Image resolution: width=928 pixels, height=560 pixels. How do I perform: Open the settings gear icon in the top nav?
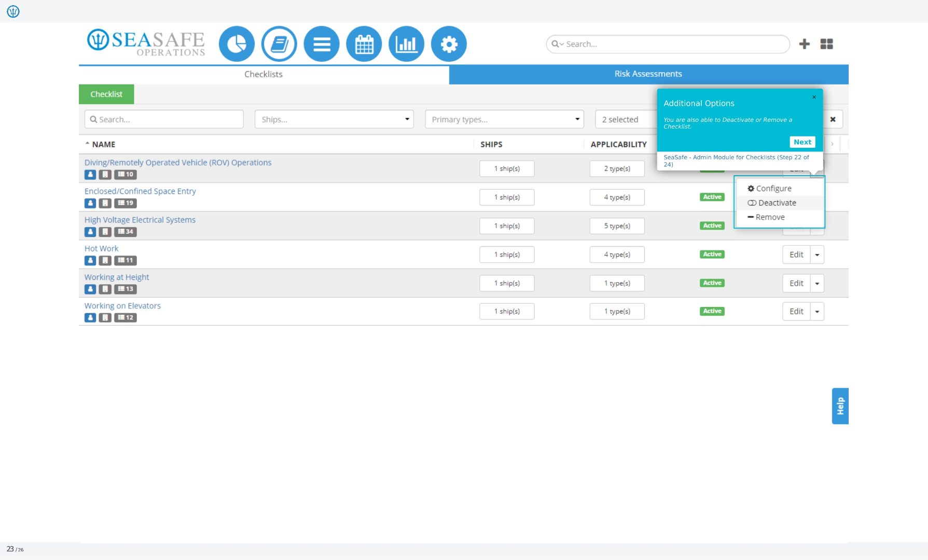(449, 44)
